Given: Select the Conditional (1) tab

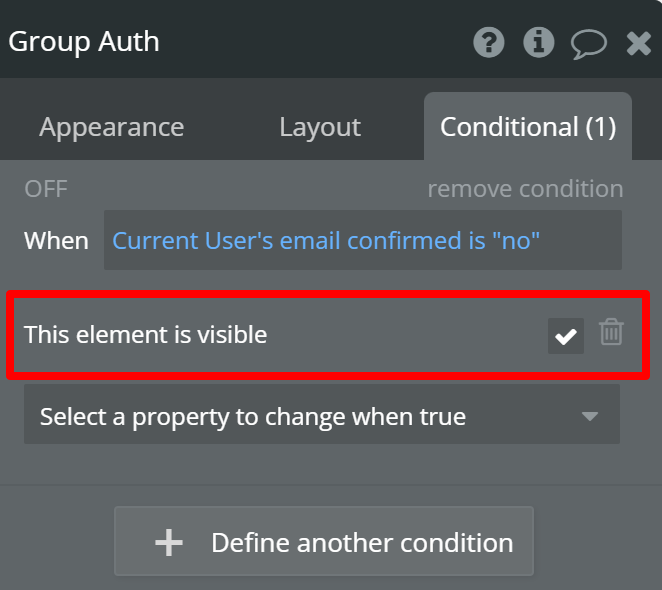Looking at the screenshot, I should tap(528, 127).
